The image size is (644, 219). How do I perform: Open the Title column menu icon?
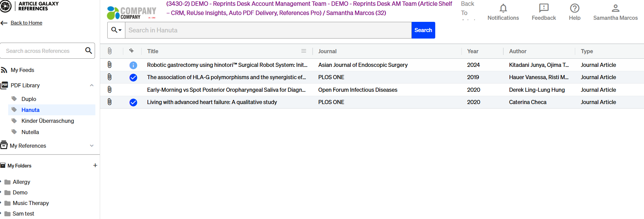click(x=303, y=51)
